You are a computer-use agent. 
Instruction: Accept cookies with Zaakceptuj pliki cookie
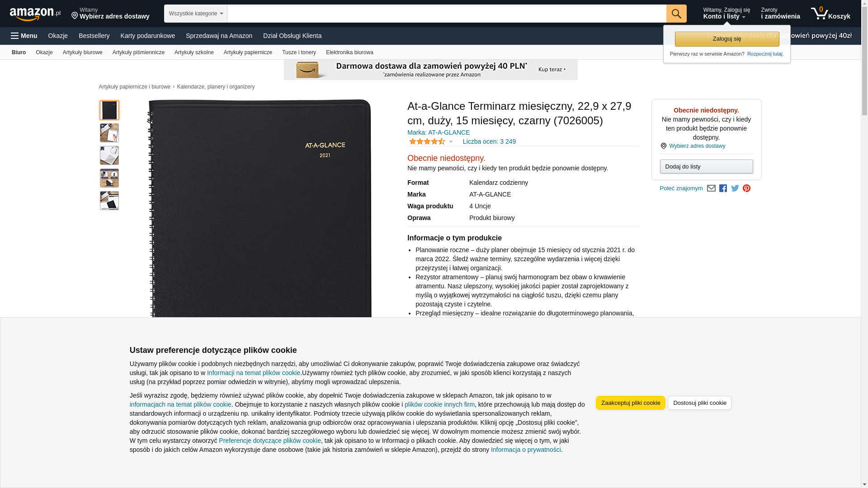[631, 403]
